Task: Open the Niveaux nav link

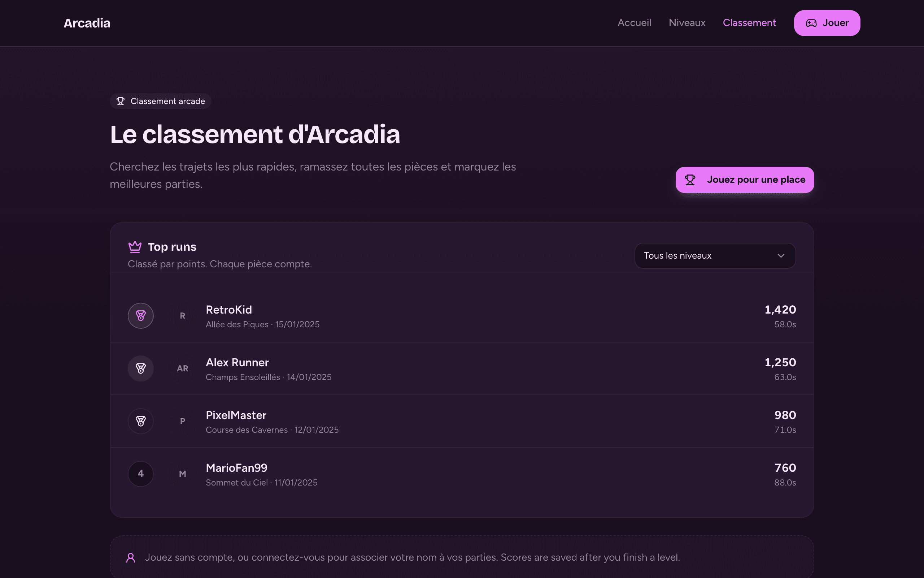Action: tap(687, 23)
